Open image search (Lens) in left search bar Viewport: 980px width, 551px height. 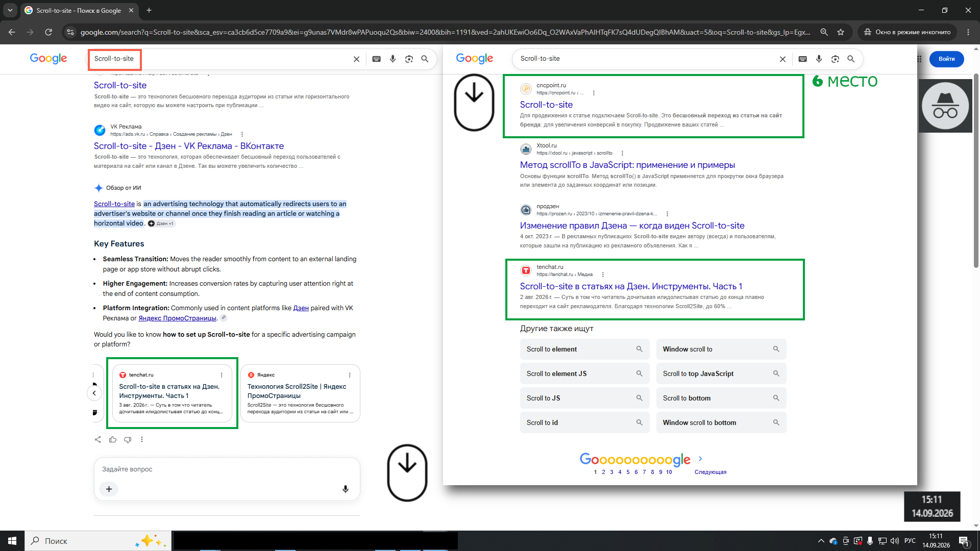409,59
